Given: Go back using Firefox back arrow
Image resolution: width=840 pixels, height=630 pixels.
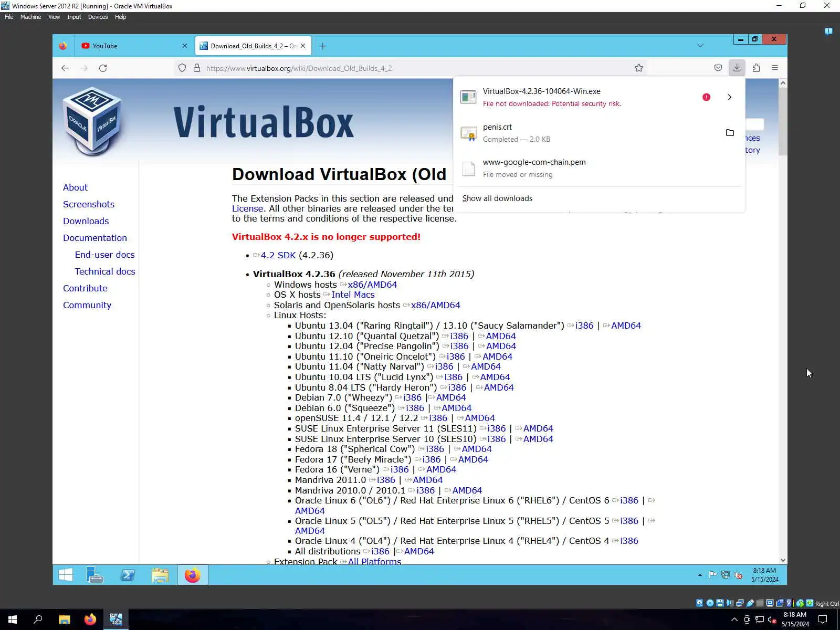Looking at the screenshot, I should pos(65,68).
